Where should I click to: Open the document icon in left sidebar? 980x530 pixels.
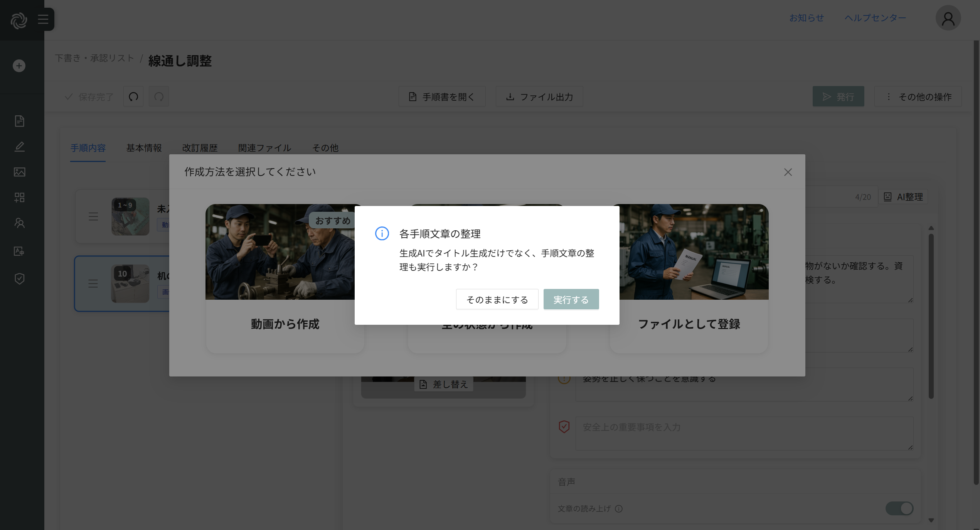click(x=19, y=121)
